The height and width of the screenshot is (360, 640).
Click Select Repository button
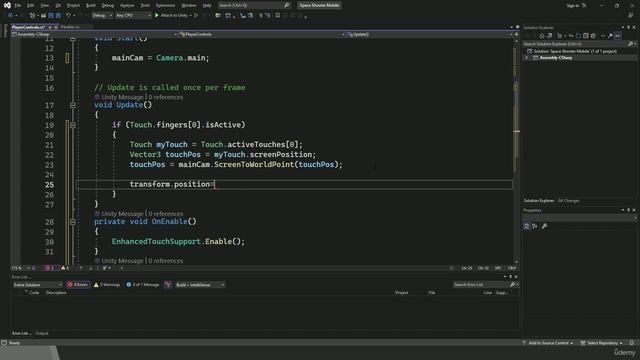[602, 343]
